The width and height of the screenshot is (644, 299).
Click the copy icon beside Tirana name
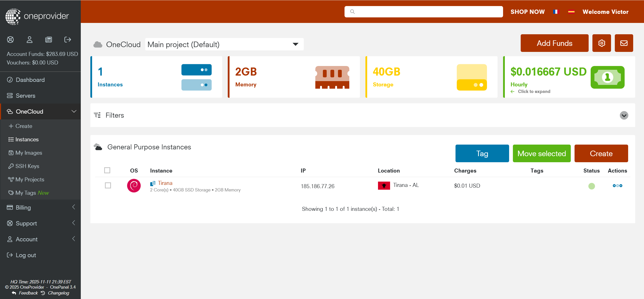point(153,183)
